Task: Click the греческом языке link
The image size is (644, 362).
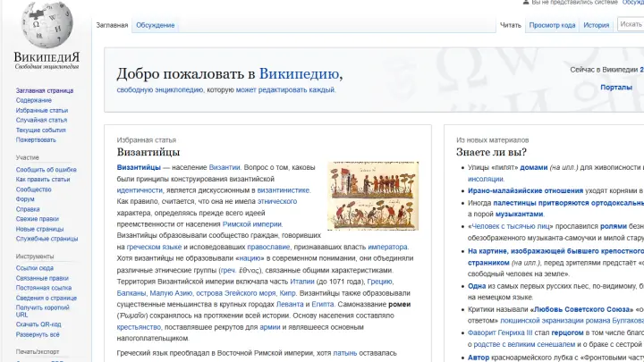Action: click(154, 247)
